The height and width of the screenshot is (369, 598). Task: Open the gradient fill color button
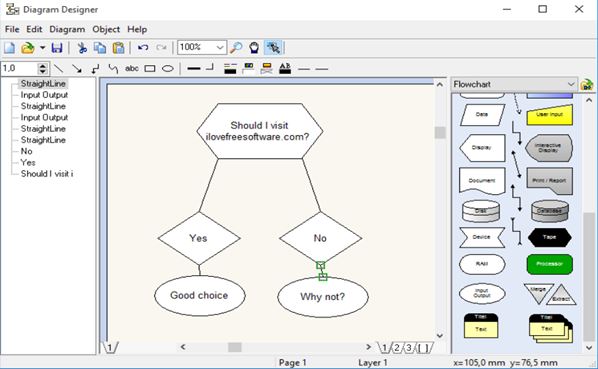click(x=267, y=69)
